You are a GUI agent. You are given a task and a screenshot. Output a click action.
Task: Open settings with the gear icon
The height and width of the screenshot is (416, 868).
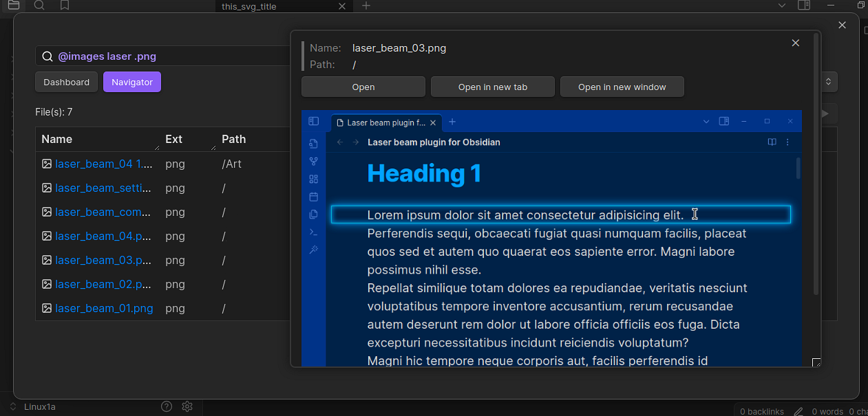point(187,406)
